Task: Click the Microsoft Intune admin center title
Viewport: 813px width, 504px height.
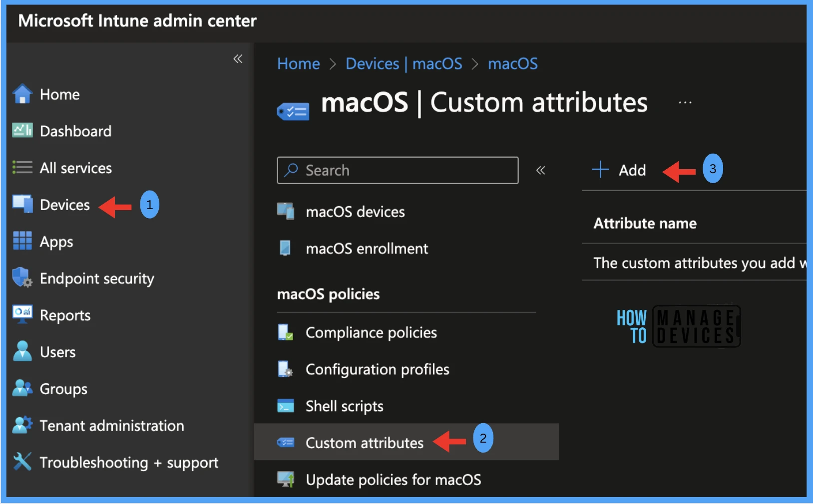Action: click(x=137, y=21)
